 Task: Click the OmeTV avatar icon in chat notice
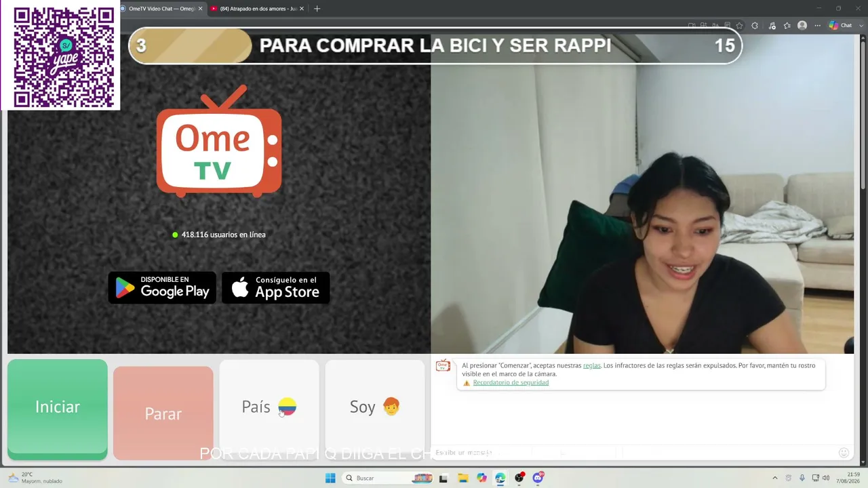443,366
